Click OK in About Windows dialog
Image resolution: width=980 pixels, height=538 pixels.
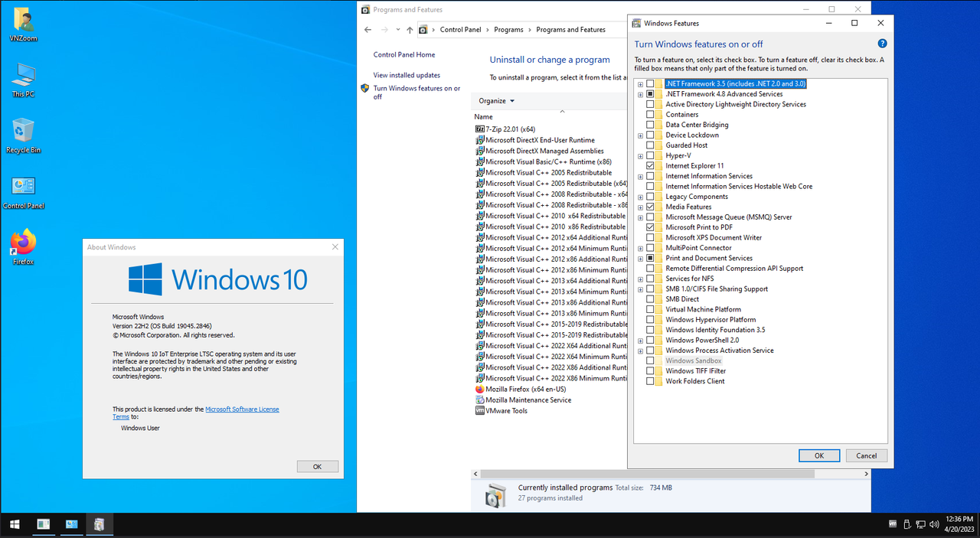pyautogui.click(x=317, y=466)
